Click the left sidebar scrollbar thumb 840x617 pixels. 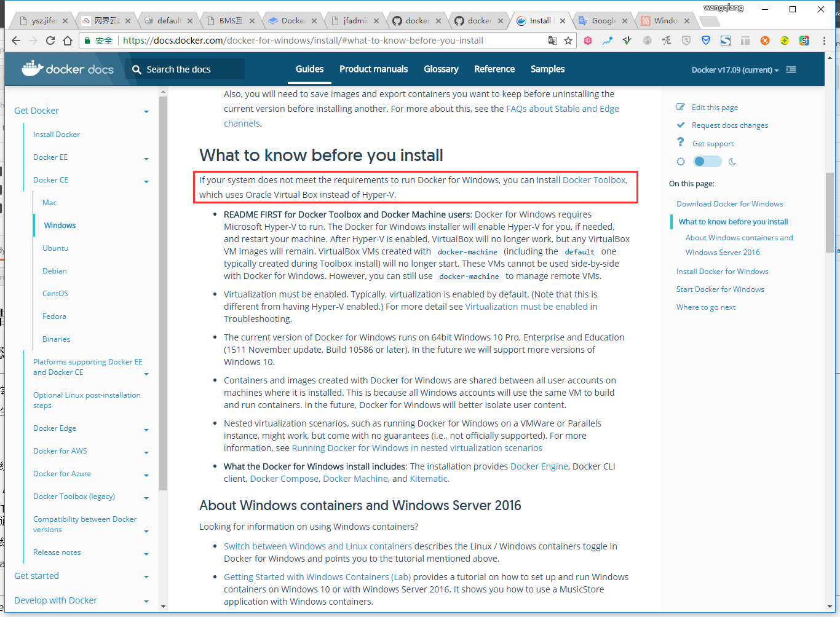pyautogui.click(x=163, y=292)
